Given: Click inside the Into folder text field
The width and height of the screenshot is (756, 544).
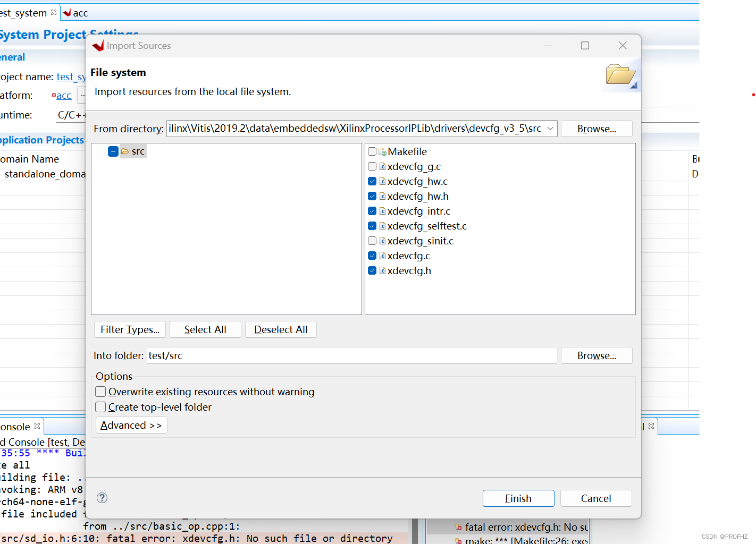Looking at the screenshot, I should [351, 355].
